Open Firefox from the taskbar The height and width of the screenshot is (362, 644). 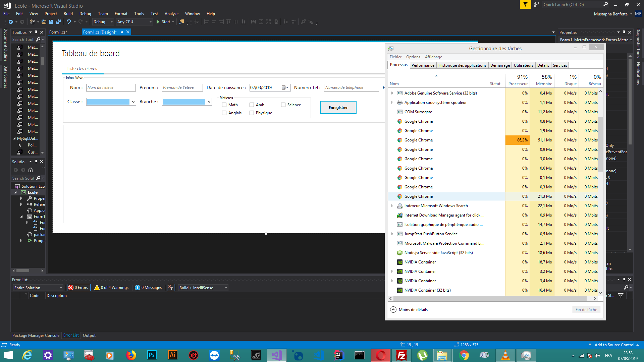point(131,355)
